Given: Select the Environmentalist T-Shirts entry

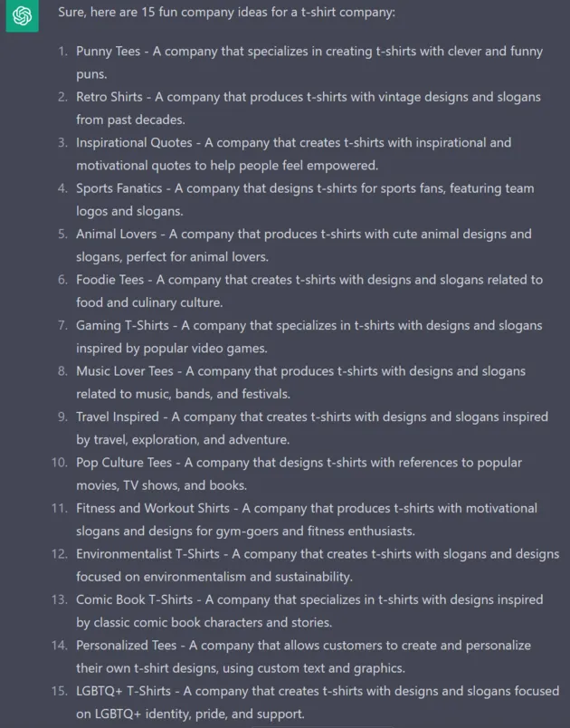Looking at the screenshot, I should [318, 565].
